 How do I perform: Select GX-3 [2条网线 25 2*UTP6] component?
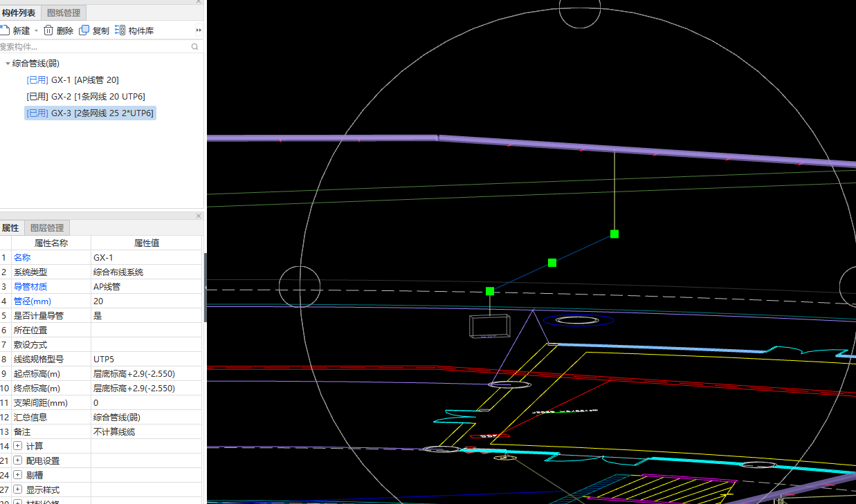pyautogui.click(x=90, y=113)
